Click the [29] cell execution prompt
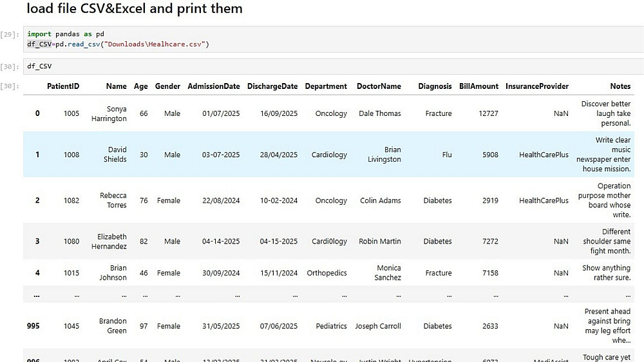644x362 pixels. 10,34
